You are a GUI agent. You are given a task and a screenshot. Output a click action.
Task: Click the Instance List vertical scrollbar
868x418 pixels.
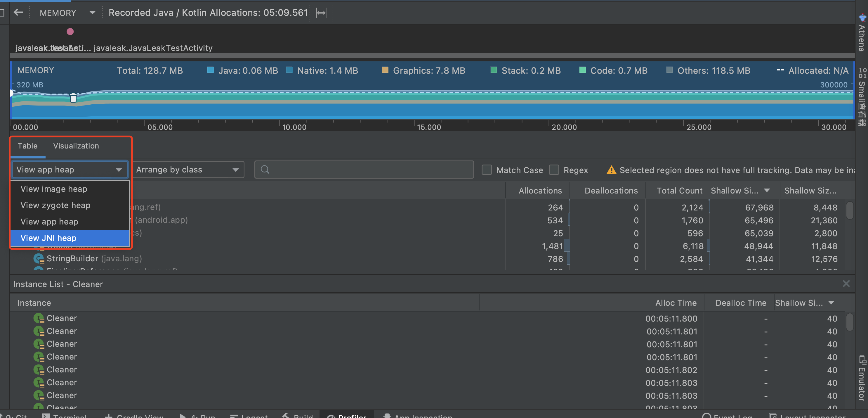click(850, 322)
